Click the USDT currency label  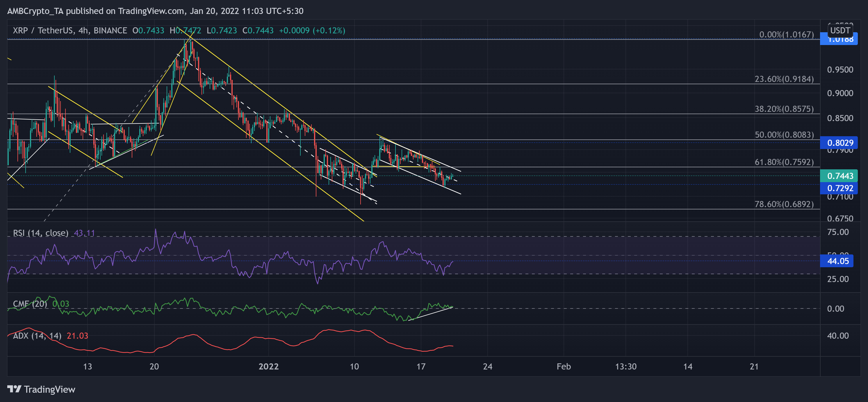[x=840, y=30]
